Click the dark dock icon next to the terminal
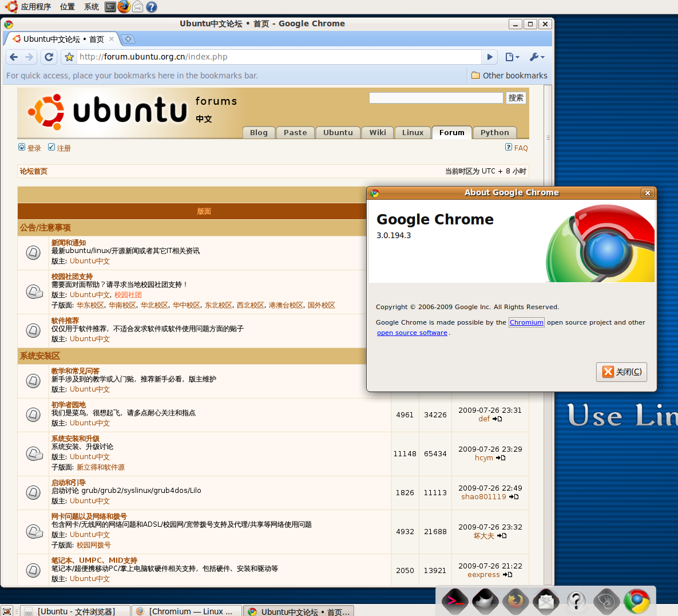Image resolution: width=678 pixels, height=616 pixels. [x=485, y=601]
